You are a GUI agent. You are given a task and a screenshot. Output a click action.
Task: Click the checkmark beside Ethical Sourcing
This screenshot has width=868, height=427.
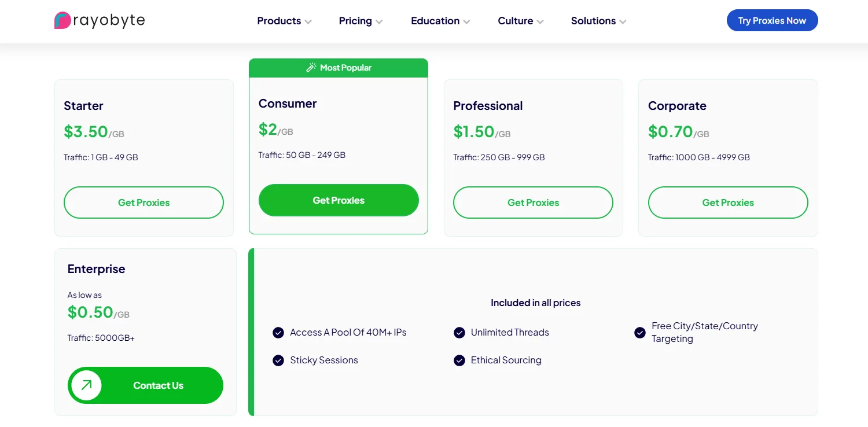459,360
